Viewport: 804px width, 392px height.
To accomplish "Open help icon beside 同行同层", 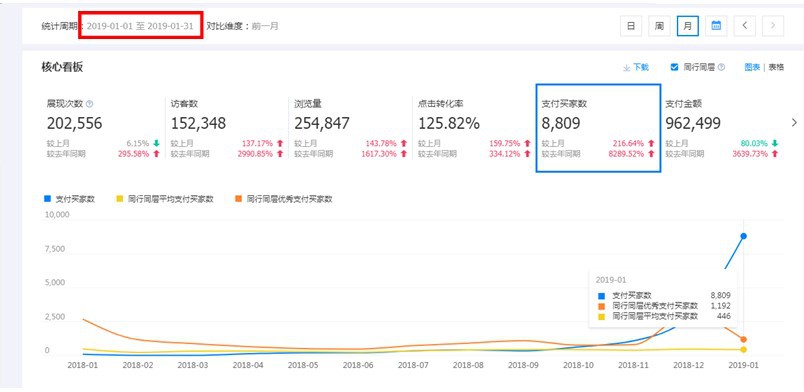I will [721, 67].
